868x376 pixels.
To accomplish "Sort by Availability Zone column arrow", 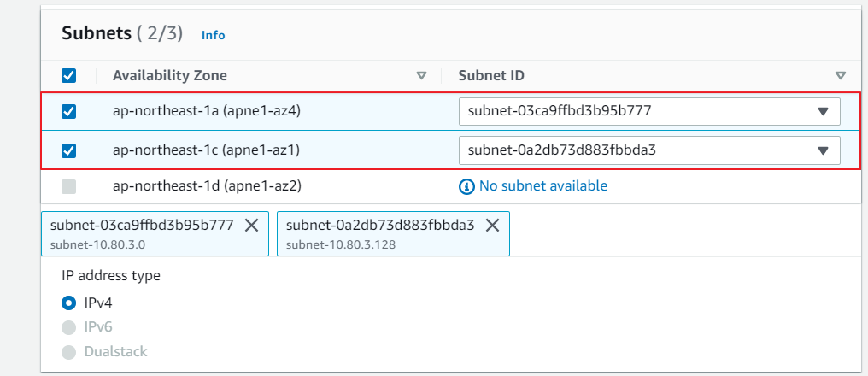I will click(x=421, y=76).
